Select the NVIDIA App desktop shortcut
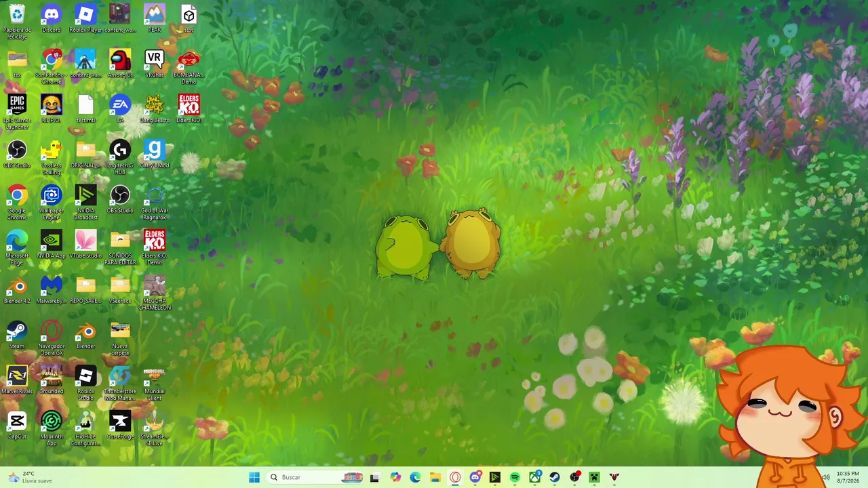This screenshot has height=488, width=868. 52,245
